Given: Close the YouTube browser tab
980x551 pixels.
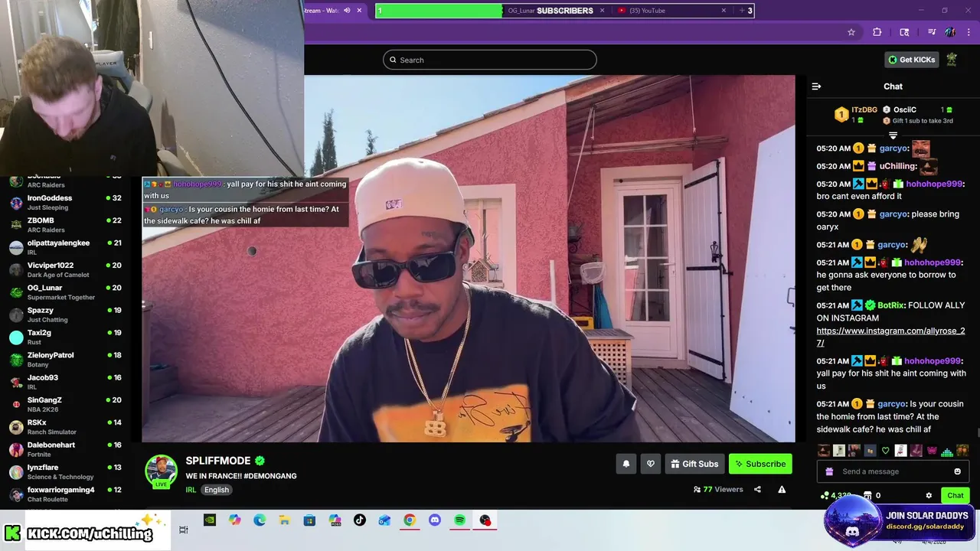Looking at the screenshot, I should pyautogui.click(x=724, y=11).
